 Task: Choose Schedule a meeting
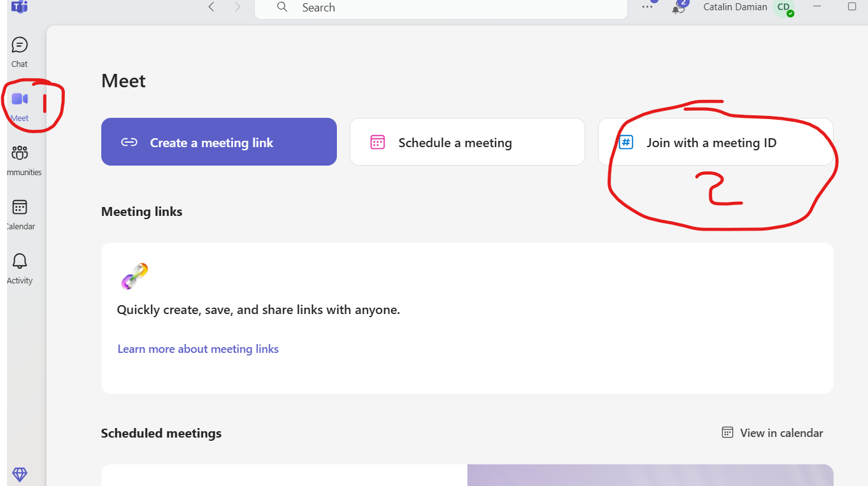(467, 142)
